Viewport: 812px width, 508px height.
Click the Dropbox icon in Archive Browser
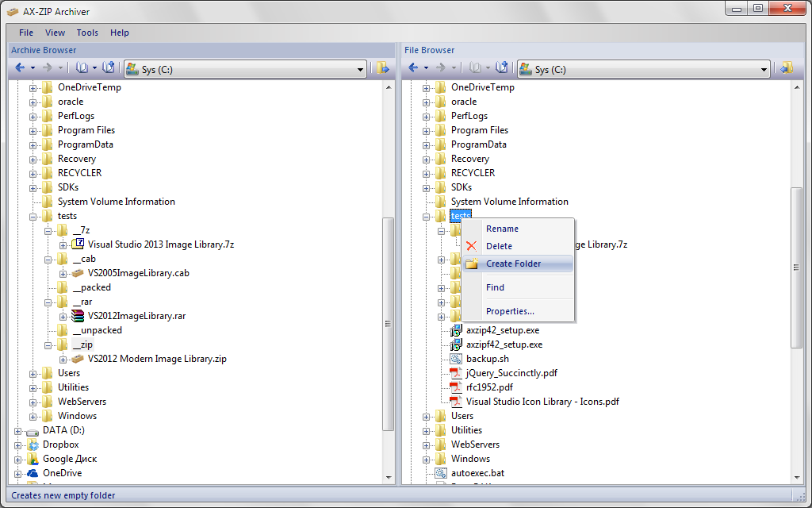(33, 444)
